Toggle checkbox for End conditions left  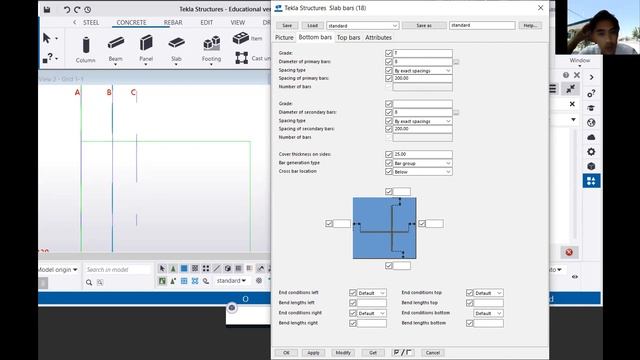353,293
